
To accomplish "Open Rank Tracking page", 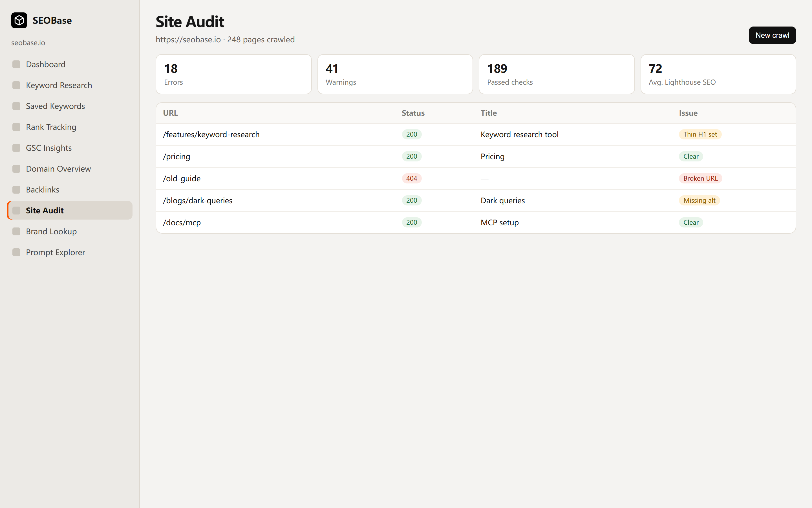I will 70,127.
